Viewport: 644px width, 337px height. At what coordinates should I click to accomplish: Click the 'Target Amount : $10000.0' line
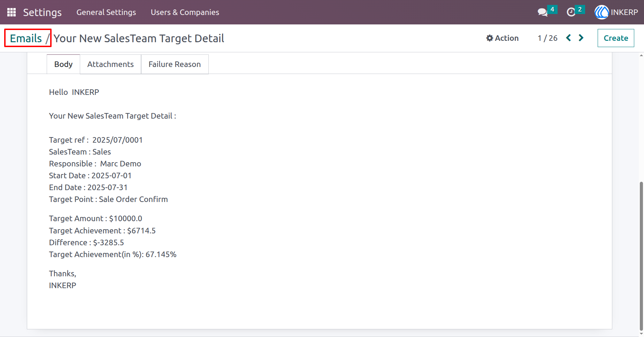[x=95, y=218]
